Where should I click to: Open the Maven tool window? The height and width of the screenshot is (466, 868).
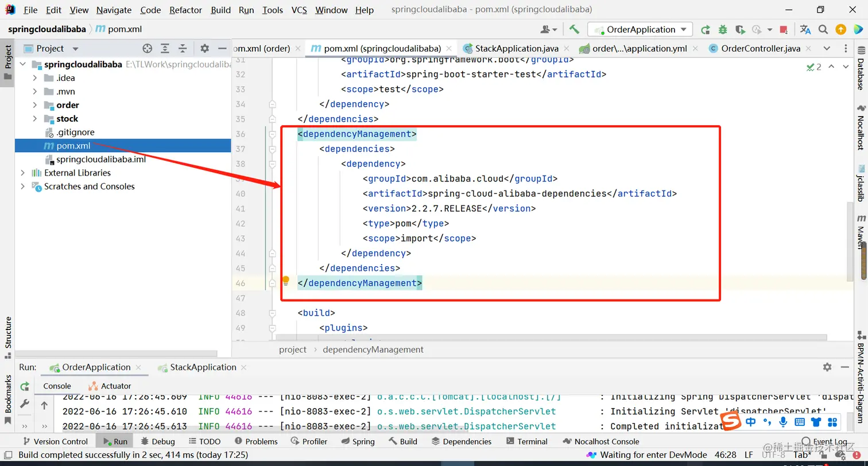click(x=861, y=232)
